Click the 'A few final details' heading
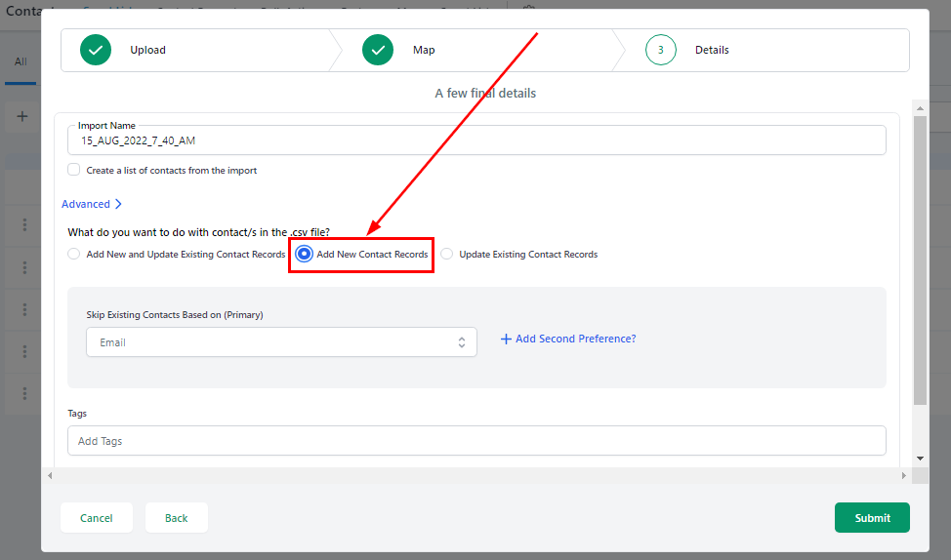The image size is (951, 560). (485, 94)
